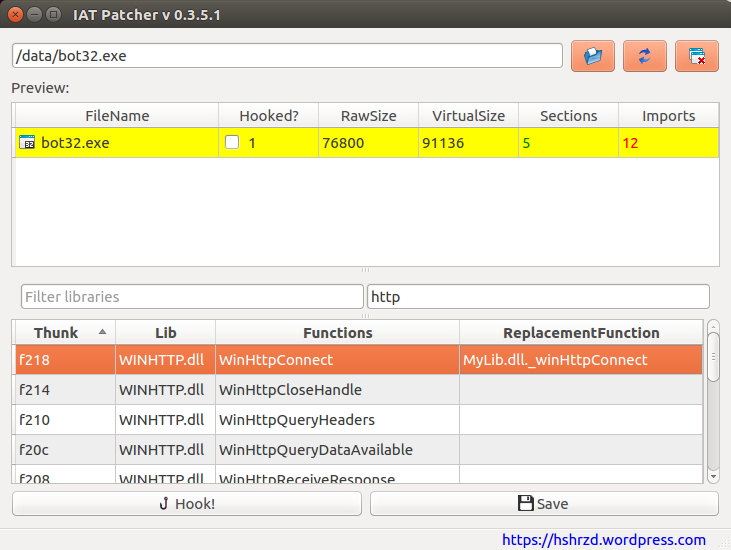Select the WinHttpCloseHandle row
Screen dimensions: 731x550
[290, 390]
